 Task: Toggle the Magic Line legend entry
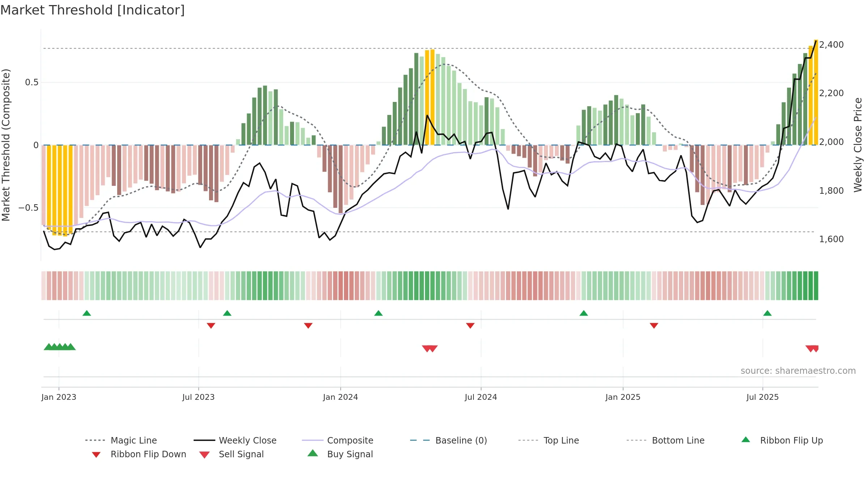pos(121,440)
